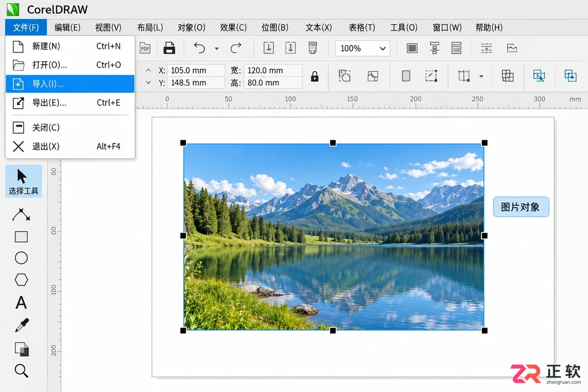588x392 pixels.
Task: Select the 选择工具 pick tool
Action: [23, 181]
